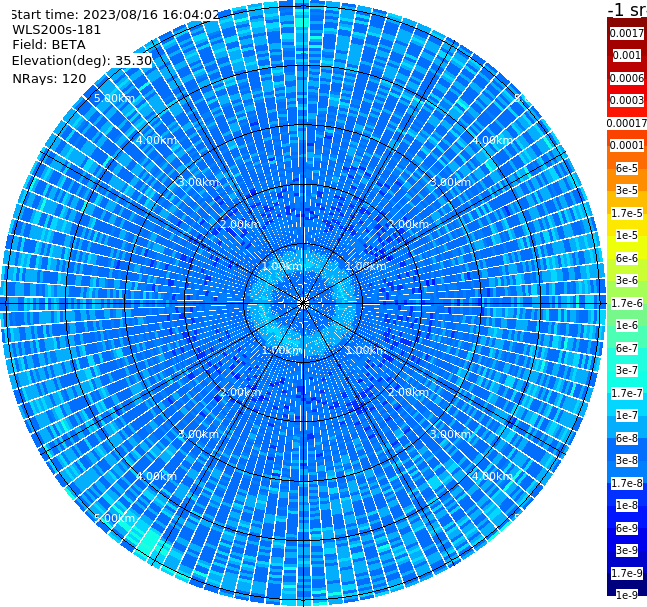The image size is (647, 607).
Task: Click the NRays: 120 label
Action: [x=49, y=78]
